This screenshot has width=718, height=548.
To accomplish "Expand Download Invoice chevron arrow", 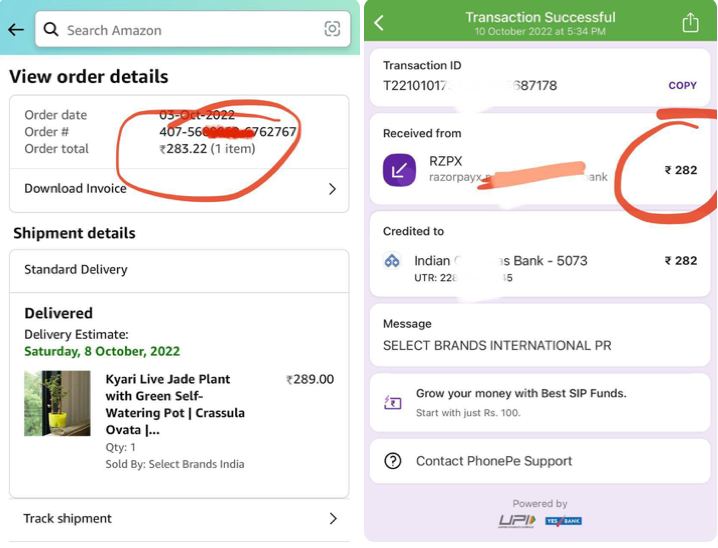I will (332, 189).
